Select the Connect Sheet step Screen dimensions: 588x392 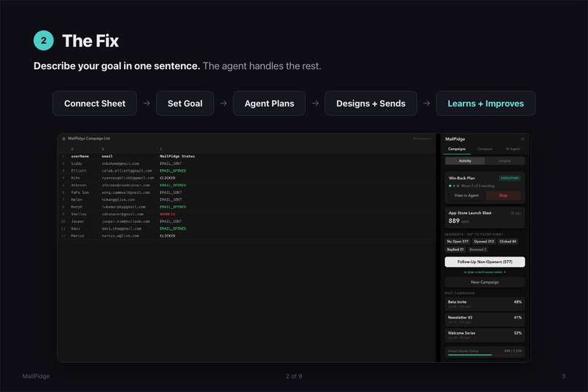(x=95, y=103)
